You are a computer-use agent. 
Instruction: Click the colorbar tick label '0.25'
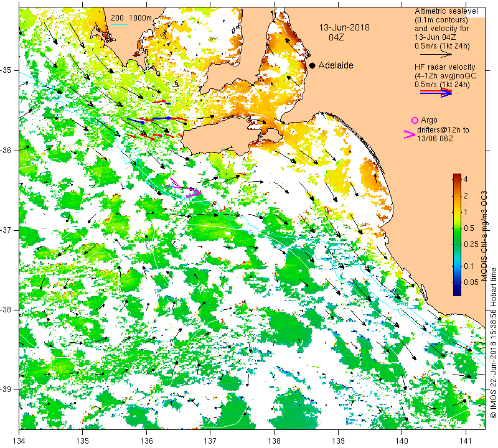click(471, 244)
